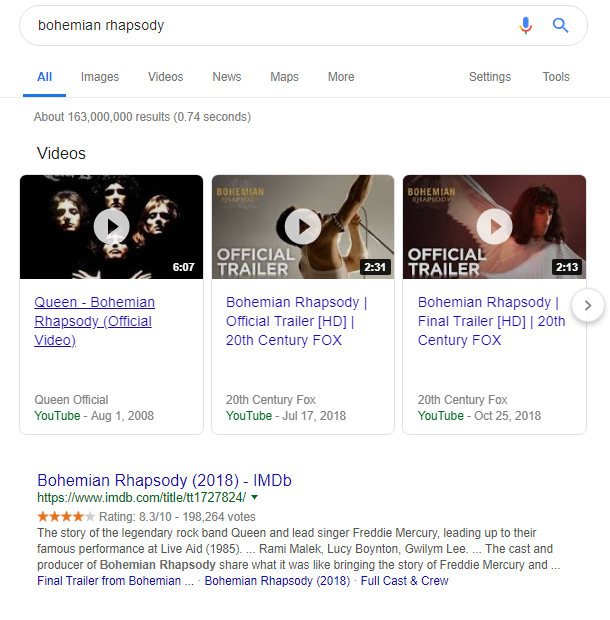This screenshot has height=620, width=610.
Task: Expand the IMDb URL dropdown arrow
Action: click(x=255, y=497)
